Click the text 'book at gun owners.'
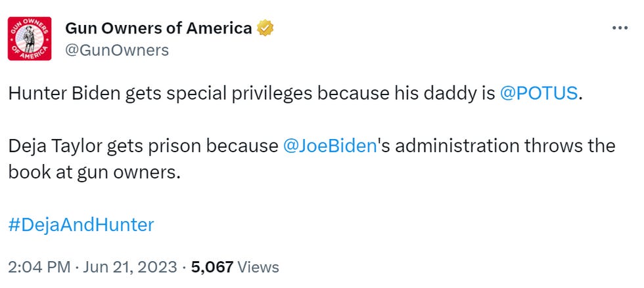This screenshot has height=288, width=644. click(x=94, y=172)
